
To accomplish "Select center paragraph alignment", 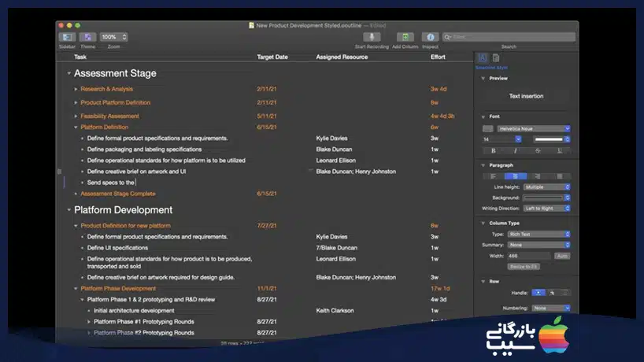I will pyautogui.click(x=516, y=176).
